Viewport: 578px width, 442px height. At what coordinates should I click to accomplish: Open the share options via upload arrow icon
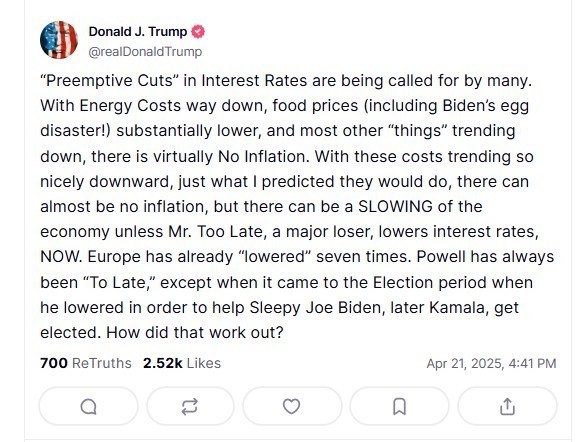pyautogui.click(x=507, y=407)
